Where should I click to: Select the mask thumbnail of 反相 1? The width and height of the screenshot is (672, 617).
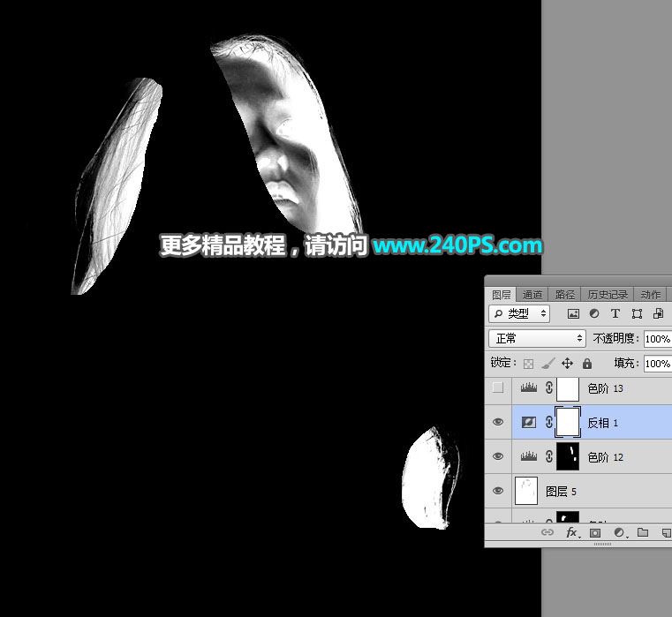point(568,422)
